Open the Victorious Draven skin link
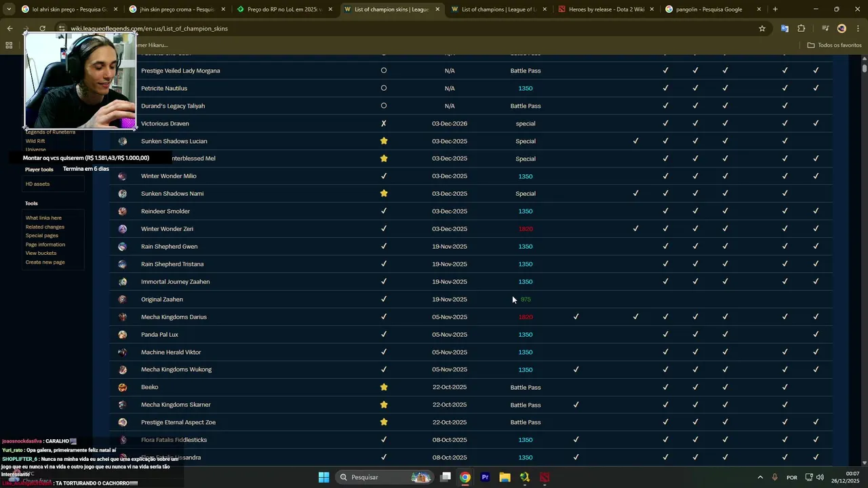Image resolution: width=868 pixels, height=488 pixels. pyautogui.click(x=165, y=123)
